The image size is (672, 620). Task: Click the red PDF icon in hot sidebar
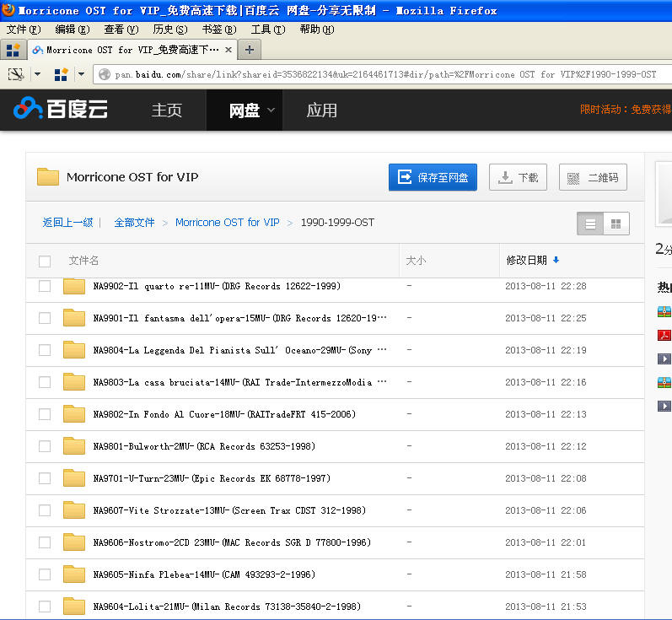(664, 335)
